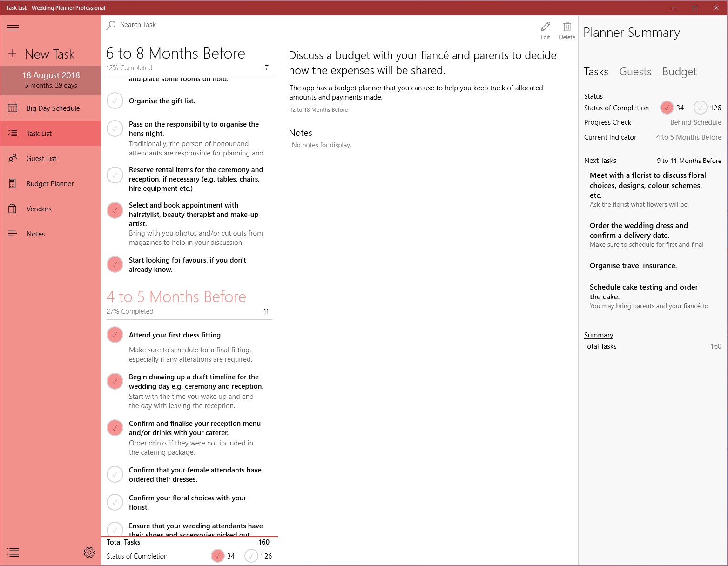Viewport: 728px width, 566px height.
Task: Click pending-count checkmark icon in Planner Summary
Action: click(x=700, y=108)
